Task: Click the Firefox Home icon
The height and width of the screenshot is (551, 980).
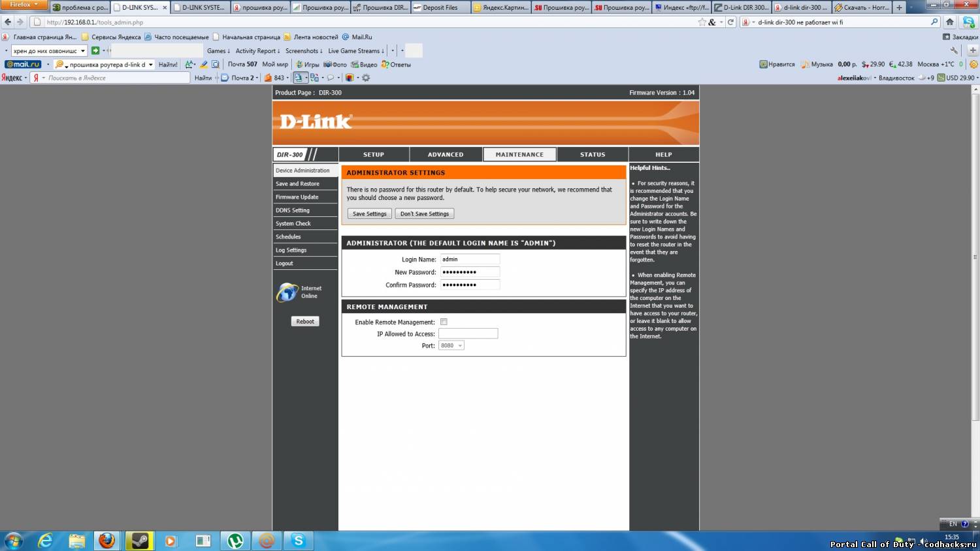Action: coord(950,22)
